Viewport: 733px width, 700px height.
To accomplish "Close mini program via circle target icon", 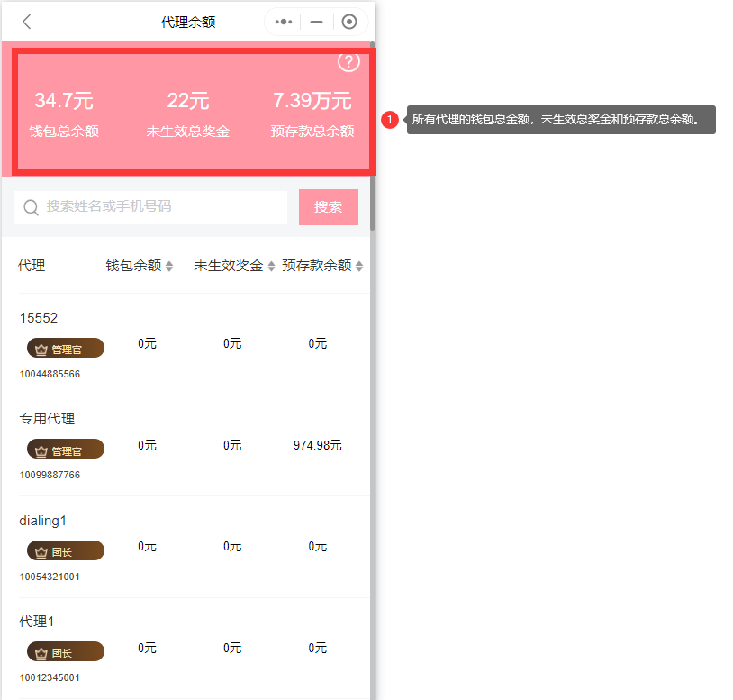I will click(x=349, y=22).
